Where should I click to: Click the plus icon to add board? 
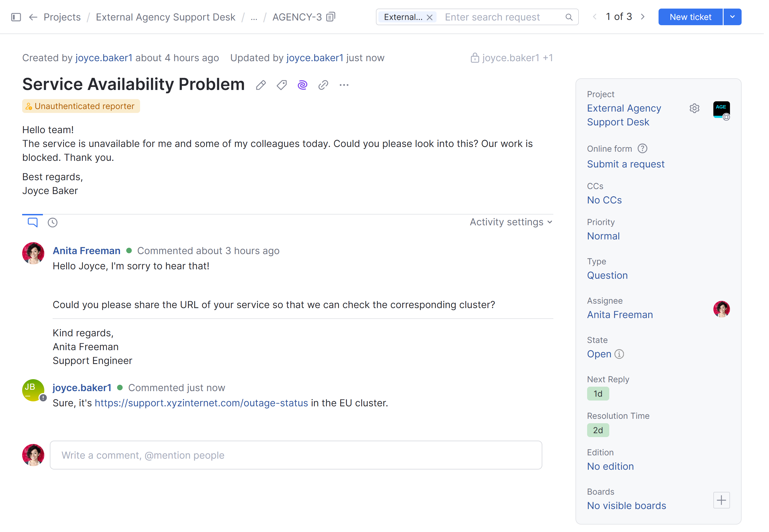point(721,500)
